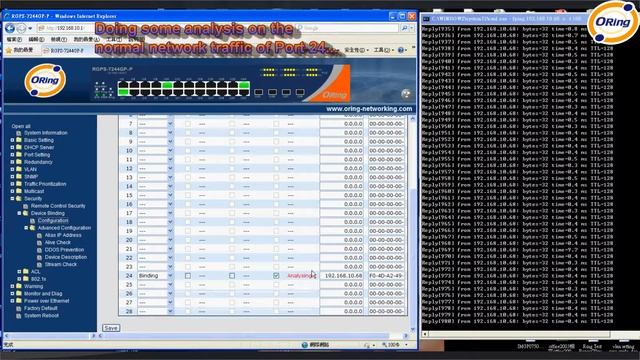The height and width of the screenshot is (360, 640).
Task: Open the 檢視(V) View menu
Action: pos(59,39)
